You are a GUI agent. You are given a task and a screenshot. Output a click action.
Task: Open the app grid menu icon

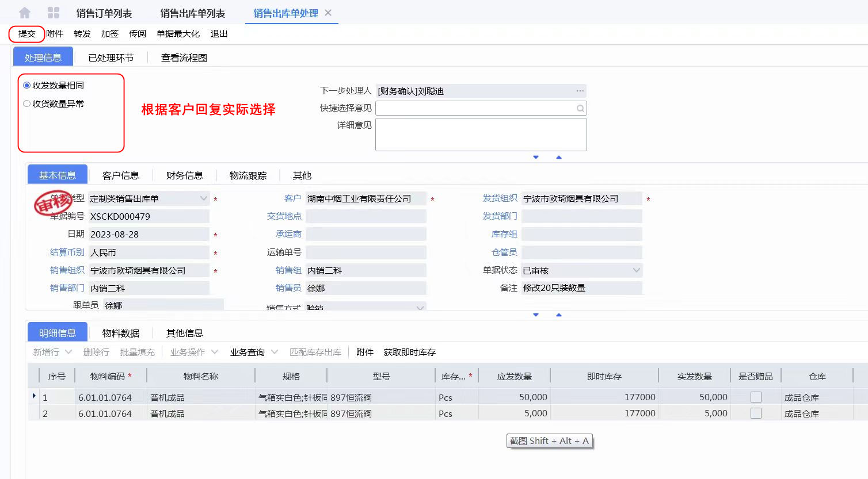click(54, 13)
